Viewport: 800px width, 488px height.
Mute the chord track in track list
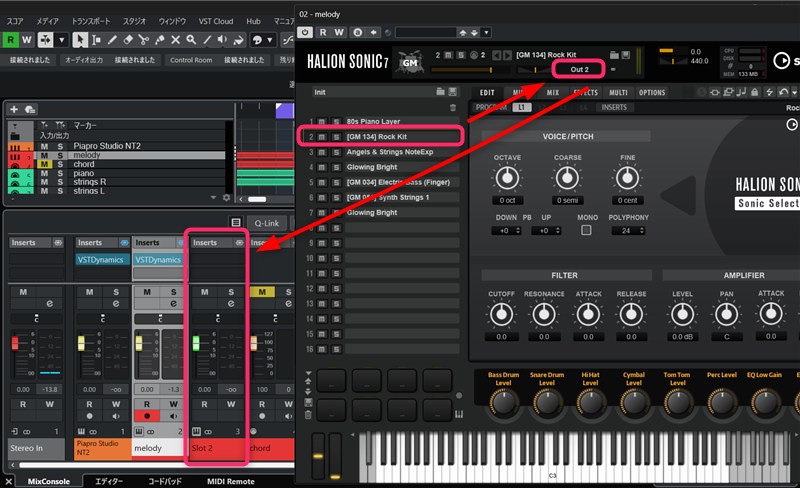click(x=44, y=164)
